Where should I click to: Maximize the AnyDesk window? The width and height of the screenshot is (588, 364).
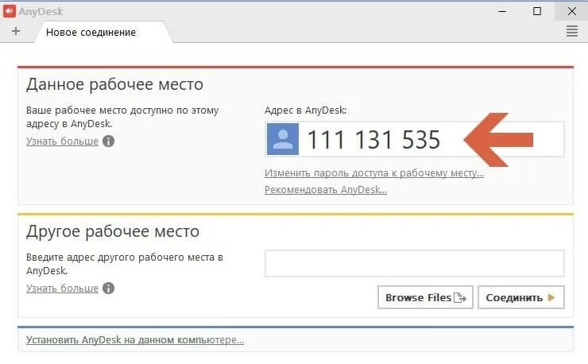[x=537, y=11]
